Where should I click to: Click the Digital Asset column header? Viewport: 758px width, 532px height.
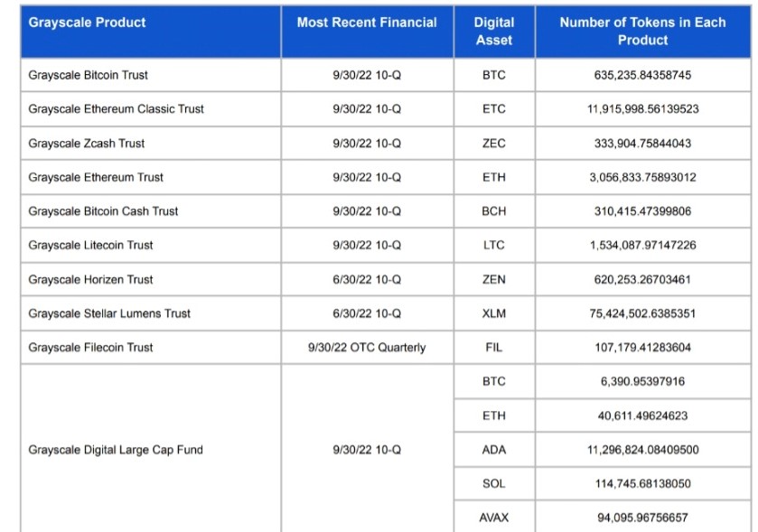[x=494, y=32]
